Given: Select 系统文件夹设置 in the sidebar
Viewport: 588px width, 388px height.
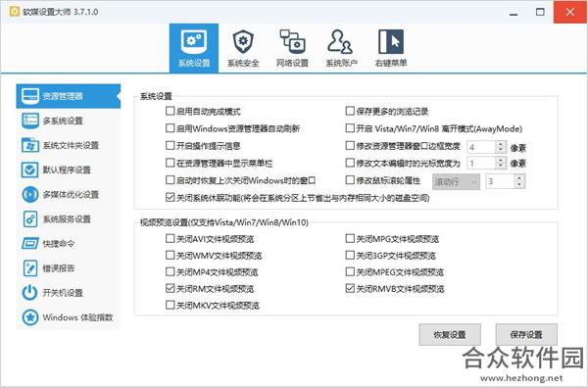Looking at the screenshot, I should tap(69, 145).
